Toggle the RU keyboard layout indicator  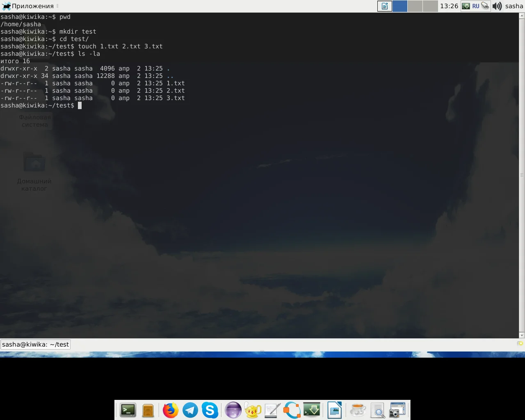click(476, 6)
